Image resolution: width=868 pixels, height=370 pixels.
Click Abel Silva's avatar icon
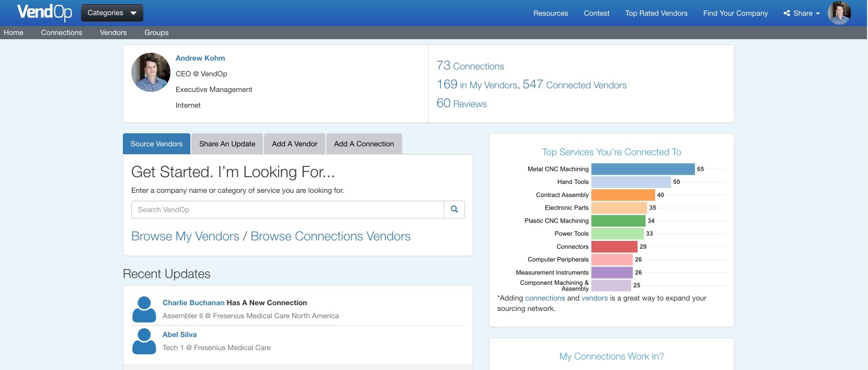[144, 341]
